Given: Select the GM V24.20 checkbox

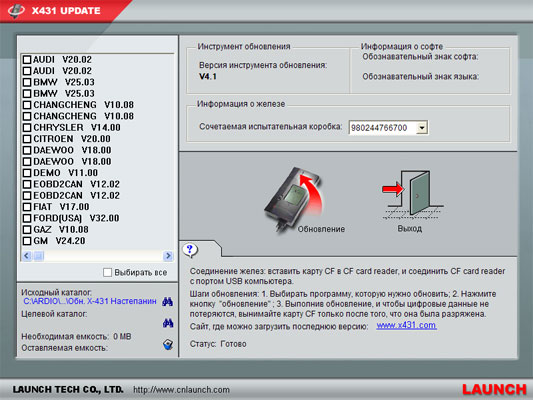Looking at the screenshot, I should point(27,241).
